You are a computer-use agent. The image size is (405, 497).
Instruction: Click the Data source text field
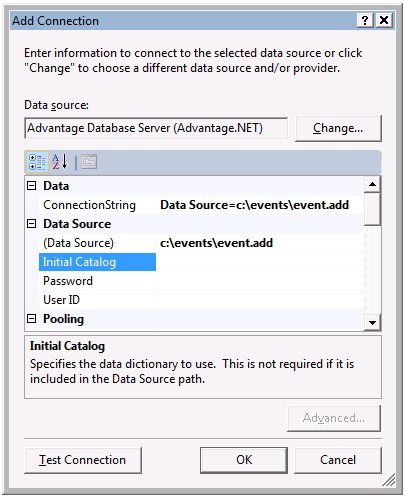(156, 128)
